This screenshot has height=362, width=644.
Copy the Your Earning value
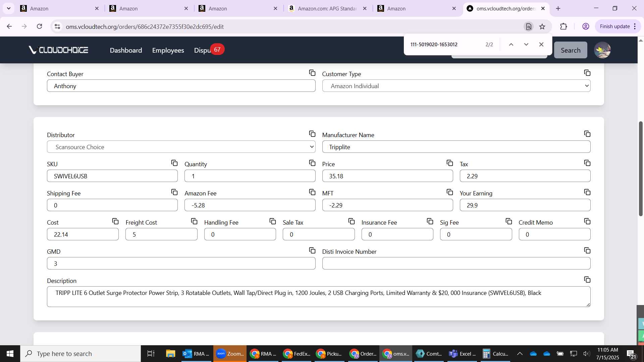(x=587, y=192)
